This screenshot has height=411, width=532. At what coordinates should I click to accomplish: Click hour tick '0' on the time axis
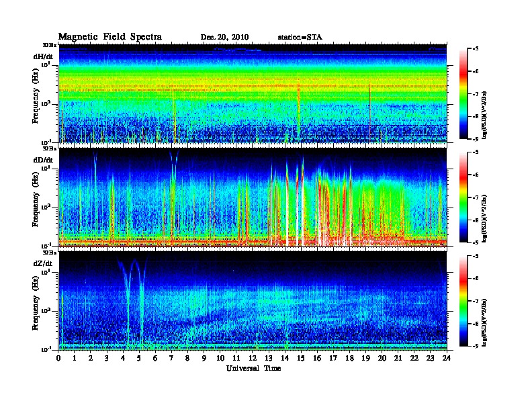pyautogui.click(x=58, y=358)
